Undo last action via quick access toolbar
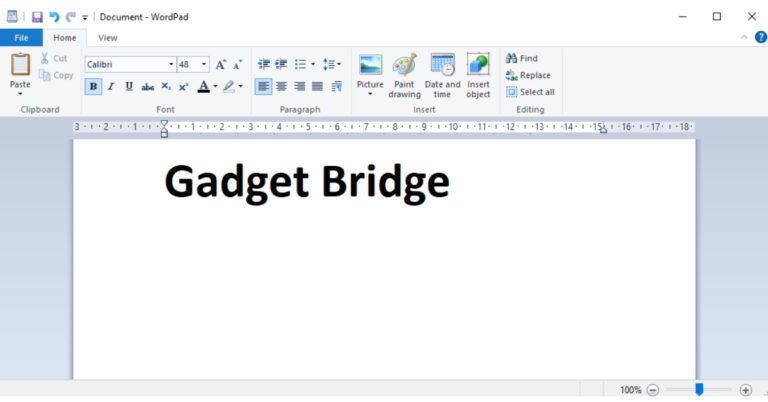Image resolution: width=768 pixels, height=402 pixels. tap(54, 17)
